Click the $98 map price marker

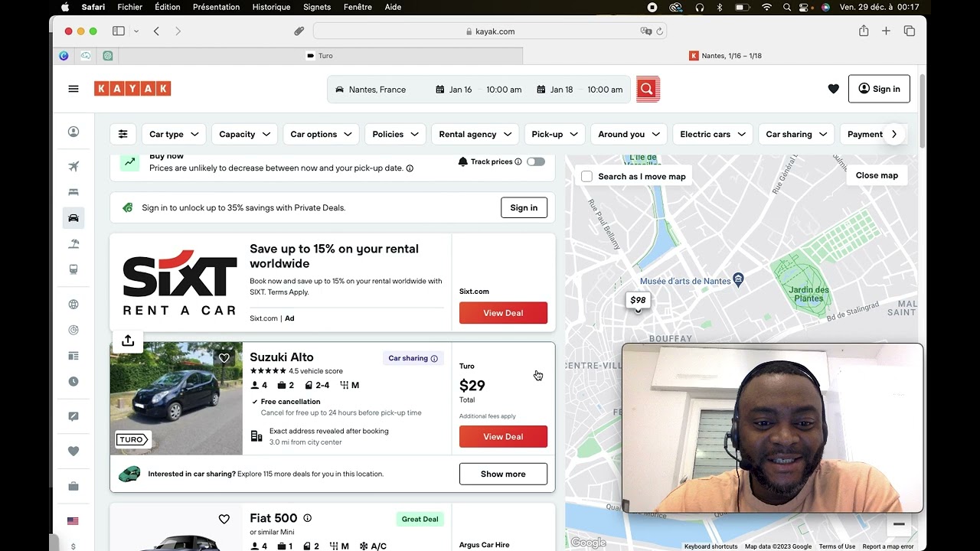click(x=638, y=300)
